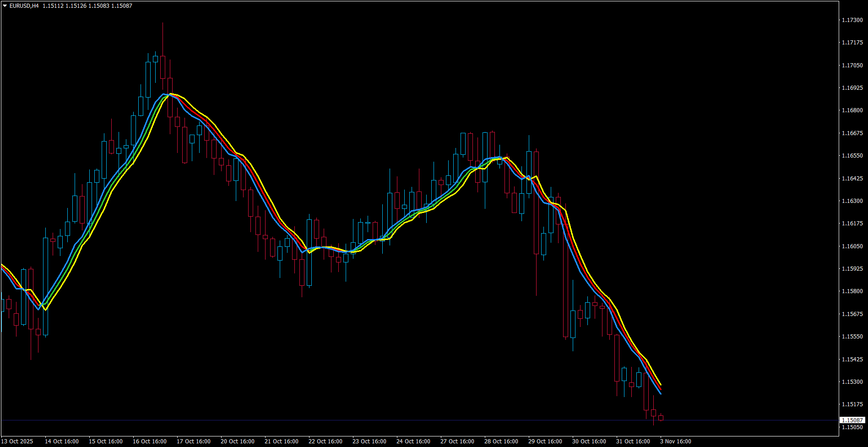Click the 1.15175 price scale label
The height and width of the screenshot is (447, 868).
point(852,404)
